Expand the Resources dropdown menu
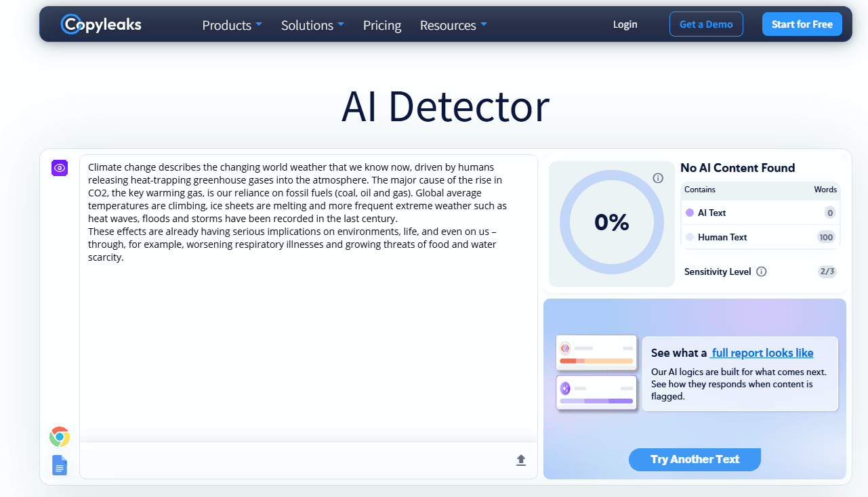 click(x=453, y=25)
